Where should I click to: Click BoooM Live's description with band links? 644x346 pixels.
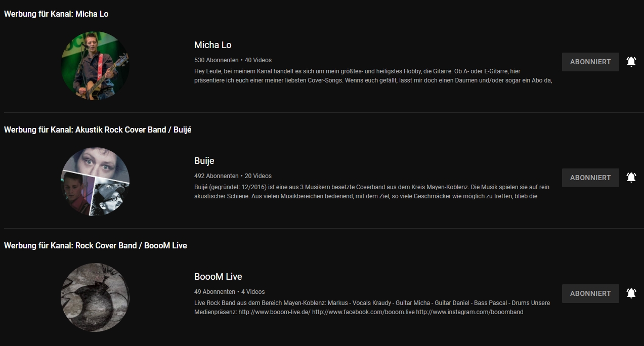[371, 308]
